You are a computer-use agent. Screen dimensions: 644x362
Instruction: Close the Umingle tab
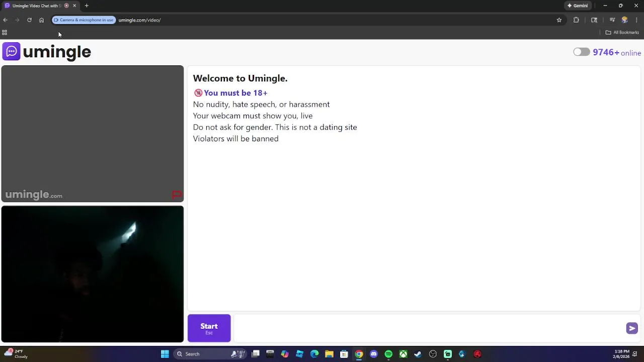(x=74, y=6)
